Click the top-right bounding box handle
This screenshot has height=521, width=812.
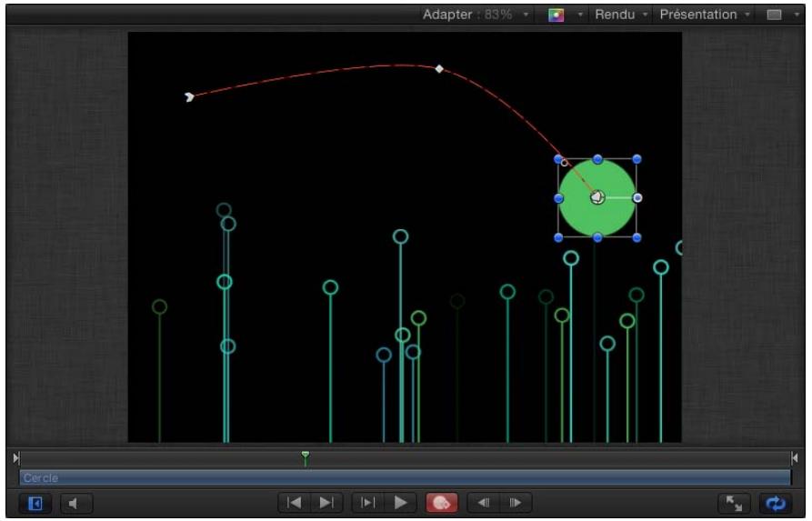point(637,159)
